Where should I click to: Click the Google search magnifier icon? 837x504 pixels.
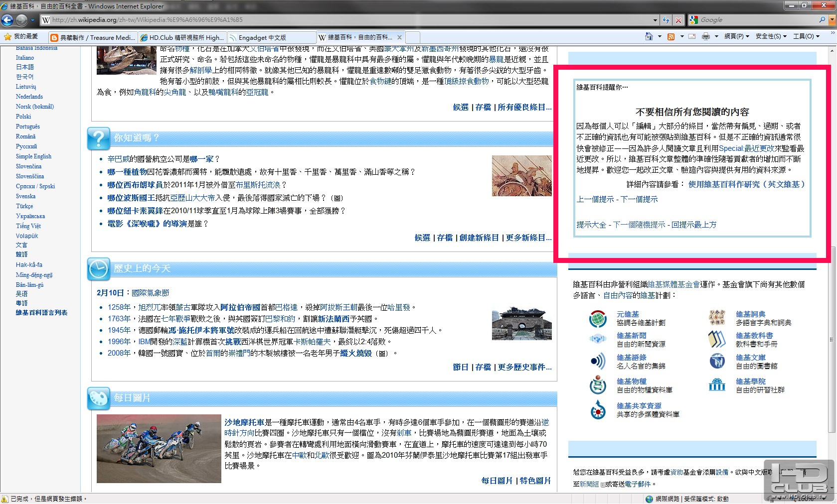[822, 20]
